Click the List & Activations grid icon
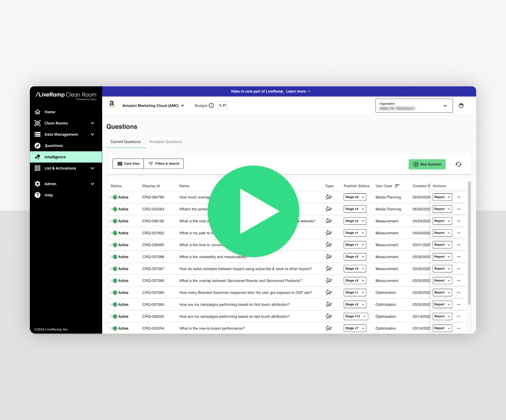Screen dimensions: 506x420 (37, 168)
